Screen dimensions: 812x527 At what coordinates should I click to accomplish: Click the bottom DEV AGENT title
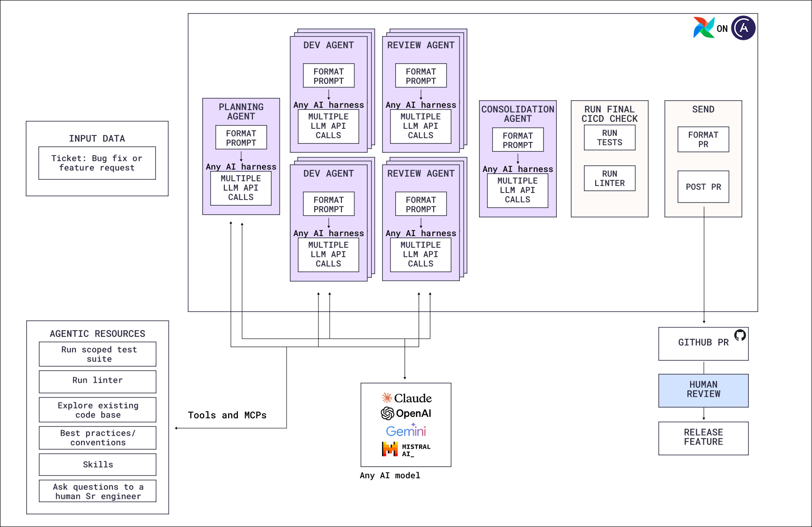(x=328, y=173)
